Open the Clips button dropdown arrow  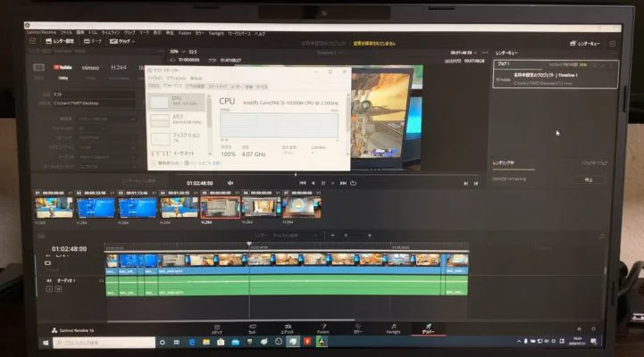click(x=133, y=41)
